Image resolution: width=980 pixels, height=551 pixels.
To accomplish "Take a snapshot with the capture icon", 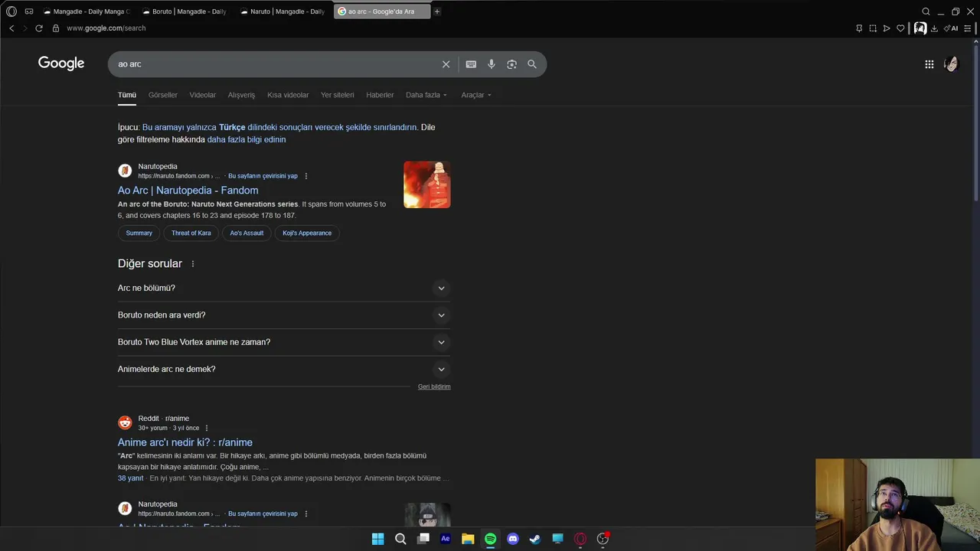I will 873,28.
